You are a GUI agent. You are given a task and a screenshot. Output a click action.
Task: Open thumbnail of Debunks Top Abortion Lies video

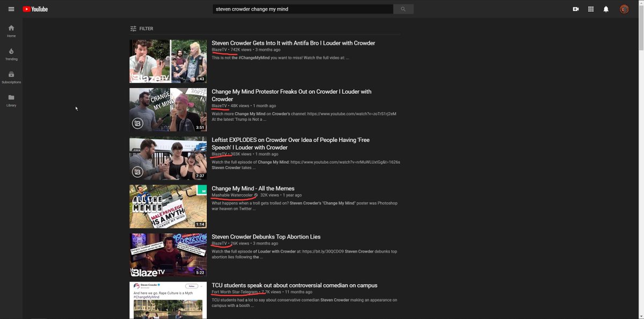(168, 255)
